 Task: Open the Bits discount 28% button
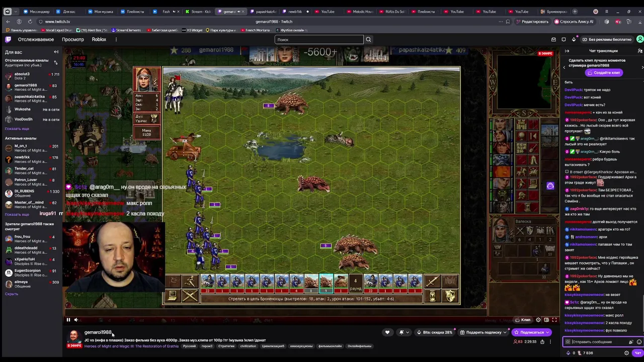[434, 332]
